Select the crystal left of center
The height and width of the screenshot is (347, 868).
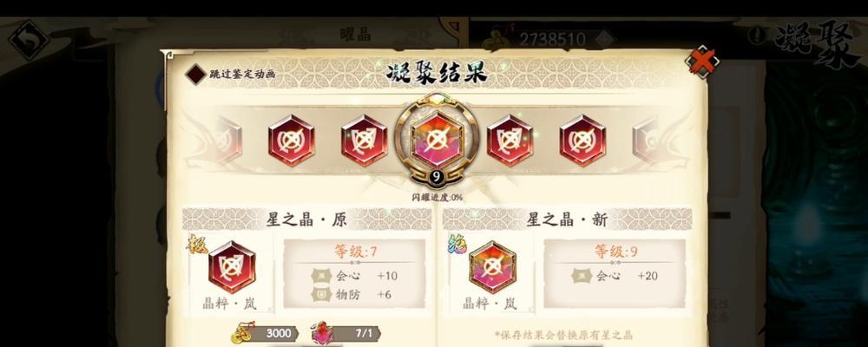point(365,141)
